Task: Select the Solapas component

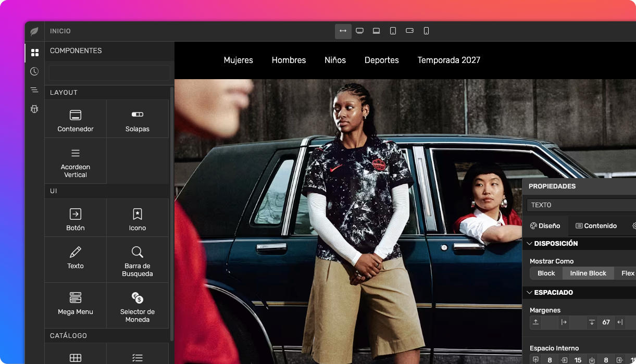Action: point(138,119)
